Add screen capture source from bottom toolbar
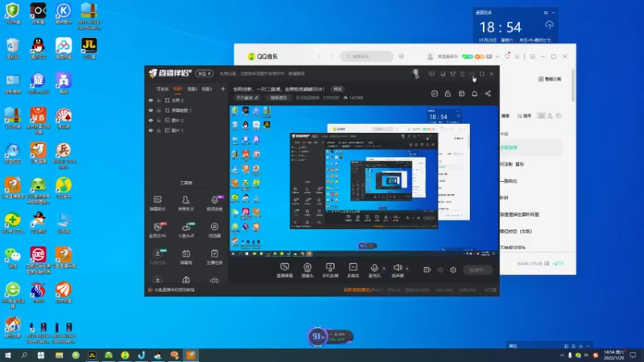 [285, 270]
